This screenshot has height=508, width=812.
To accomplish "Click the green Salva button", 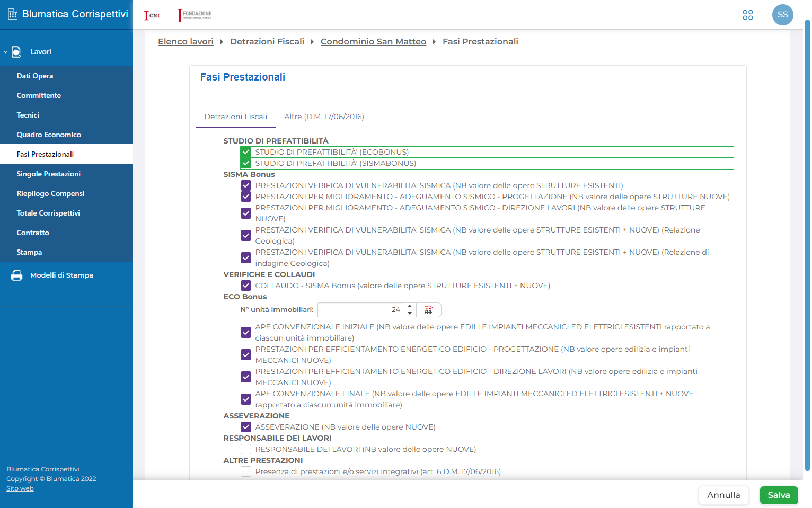I will (x=779, y=495).
